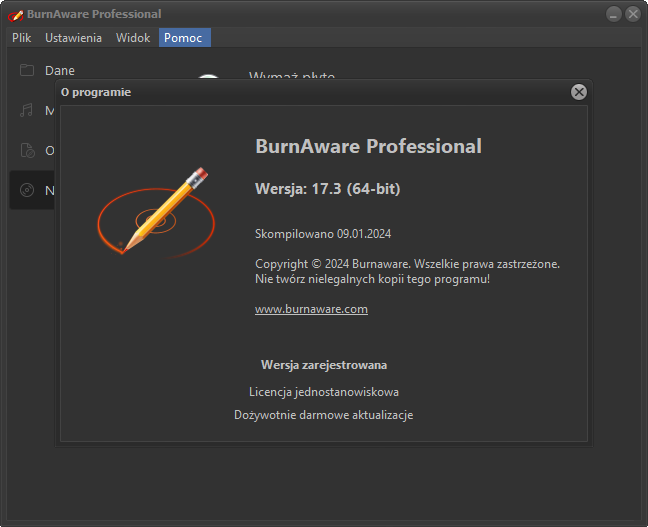
Task: Open the Ustawienia menu
Action: click(x=73, y=38)
